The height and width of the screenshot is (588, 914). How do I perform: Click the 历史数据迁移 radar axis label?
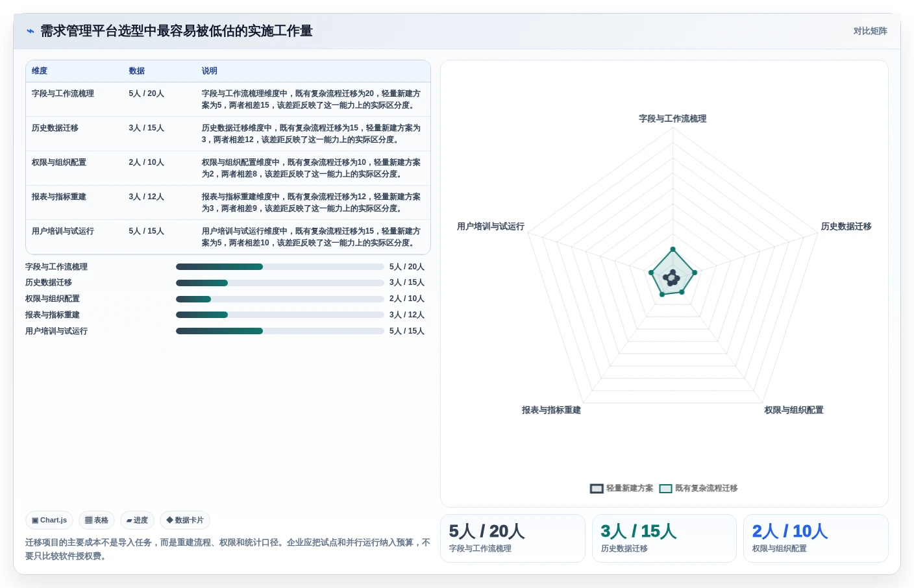pos(846,227)
